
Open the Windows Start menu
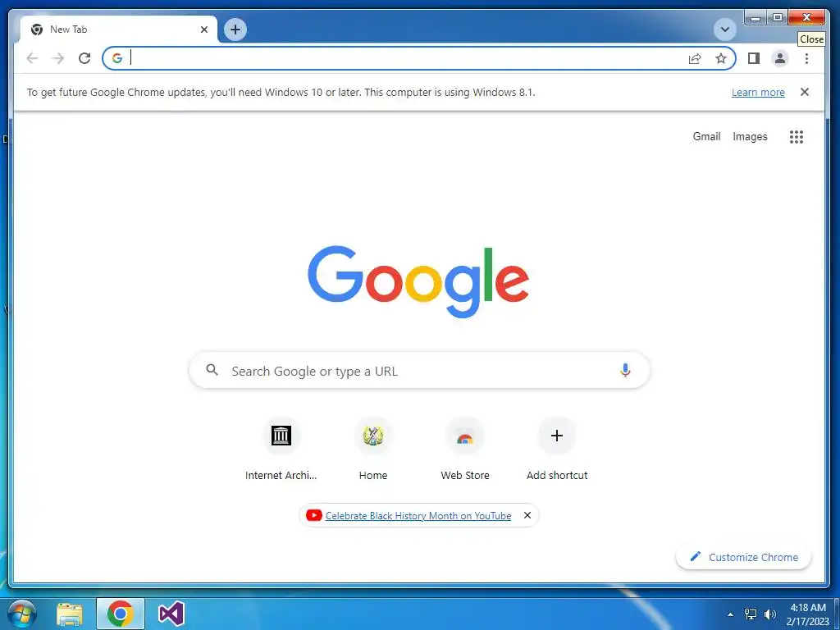coord(22,614)
